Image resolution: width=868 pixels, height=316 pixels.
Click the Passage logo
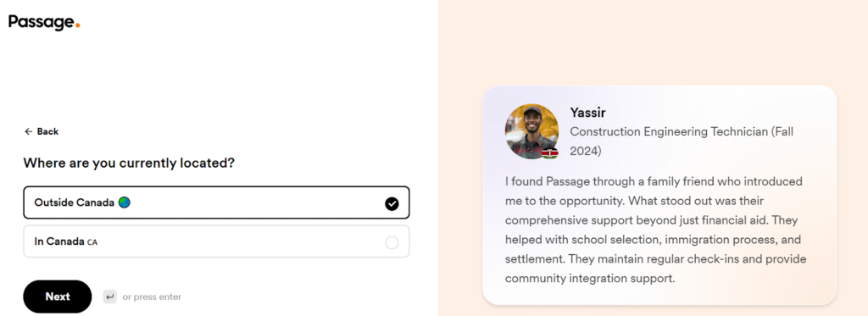pyautogui.click(x=44, y=22)
